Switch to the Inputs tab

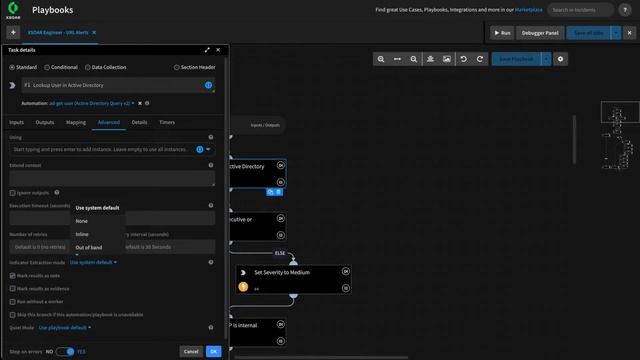[x=16, y=122]
